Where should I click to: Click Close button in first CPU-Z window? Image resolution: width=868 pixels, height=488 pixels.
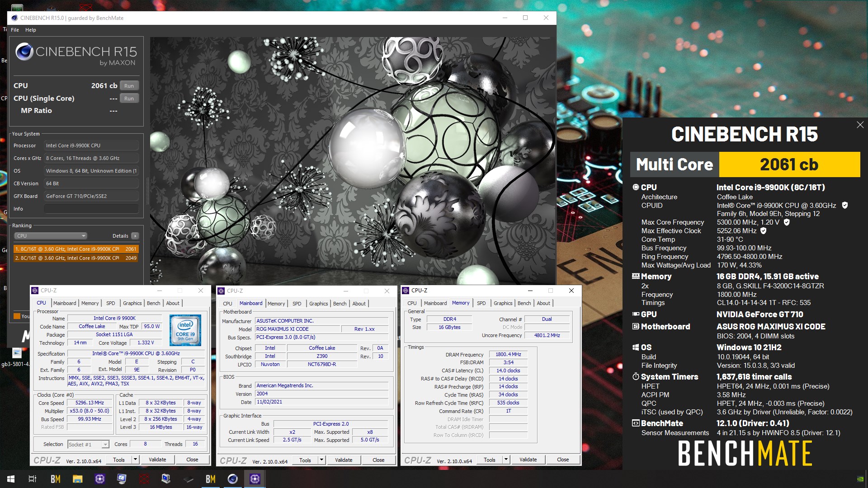[192, 460]
